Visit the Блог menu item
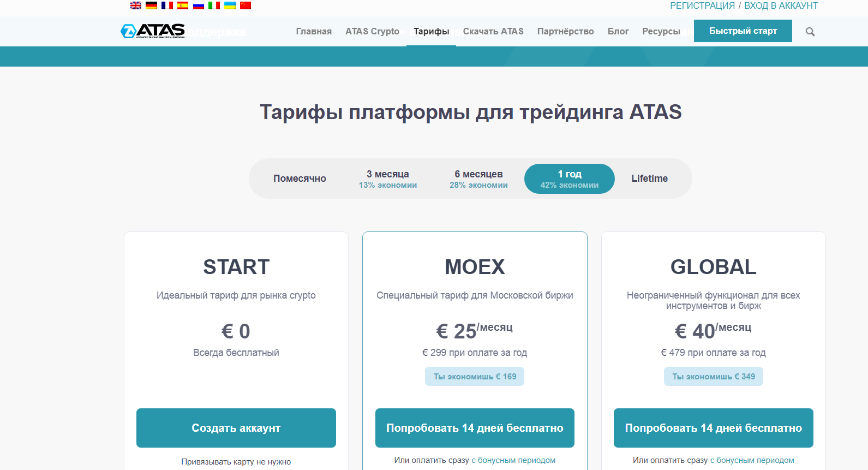Viewport: 868px width, 470px height. pos(618,31)
